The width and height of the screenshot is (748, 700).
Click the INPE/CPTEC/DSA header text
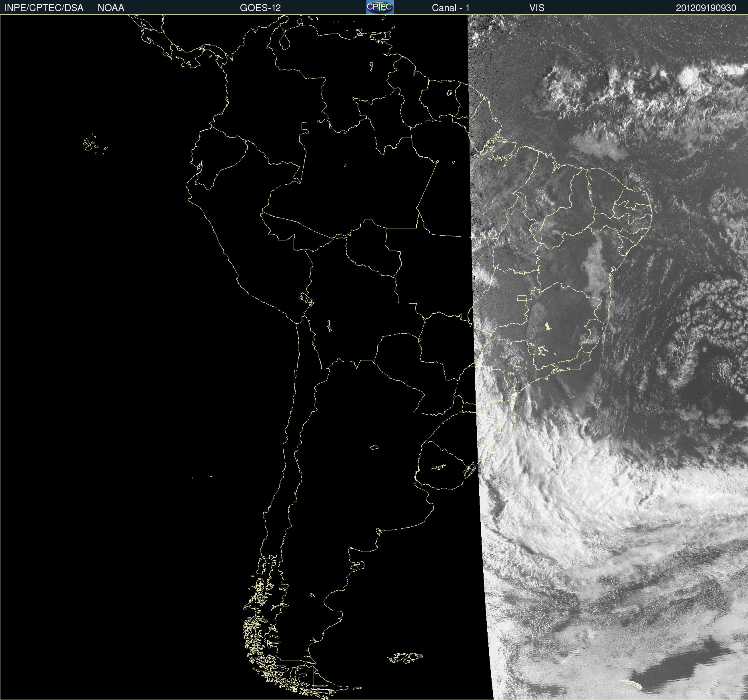pos(44,8)
